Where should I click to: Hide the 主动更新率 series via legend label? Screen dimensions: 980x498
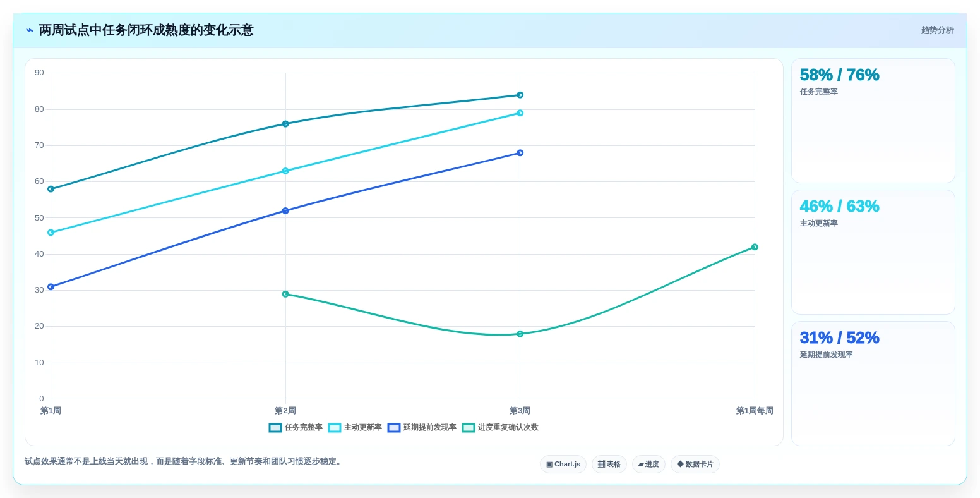click(x=363, y=428)
